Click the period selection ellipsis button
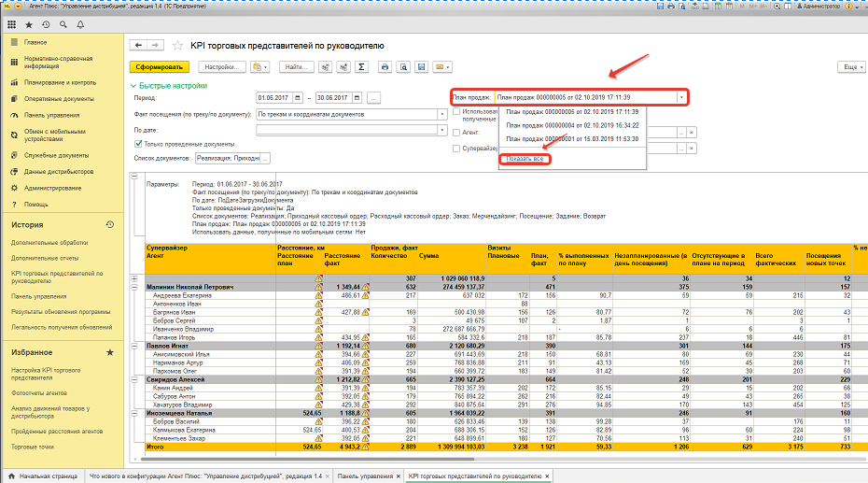Screen dimensions: 868x483 (x=373, y=98)
